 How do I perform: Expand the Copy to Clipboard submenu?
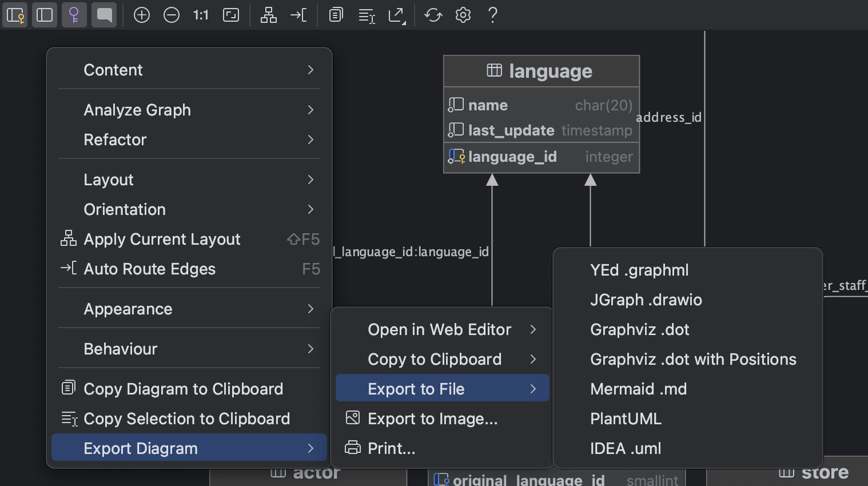(442, 359)
